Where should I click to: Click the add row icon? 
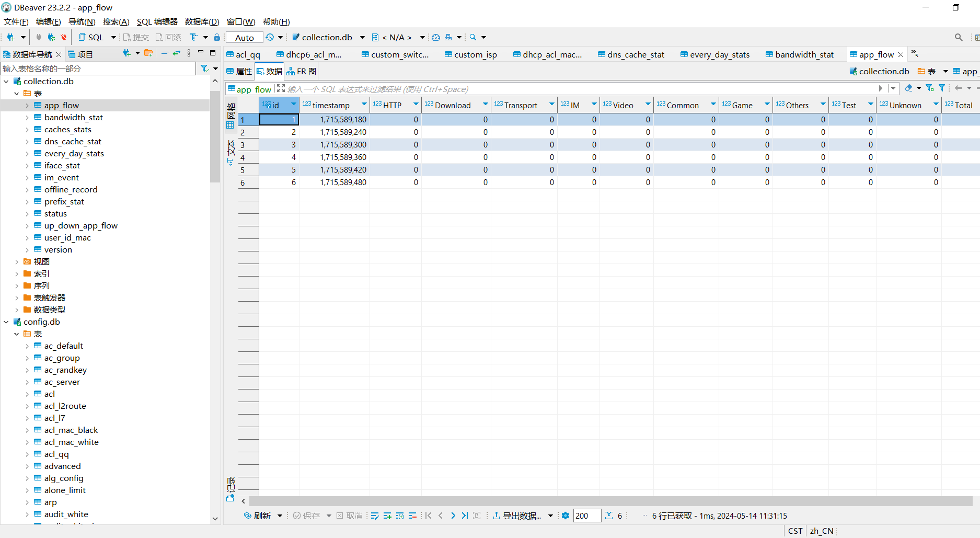coord(387,516)
